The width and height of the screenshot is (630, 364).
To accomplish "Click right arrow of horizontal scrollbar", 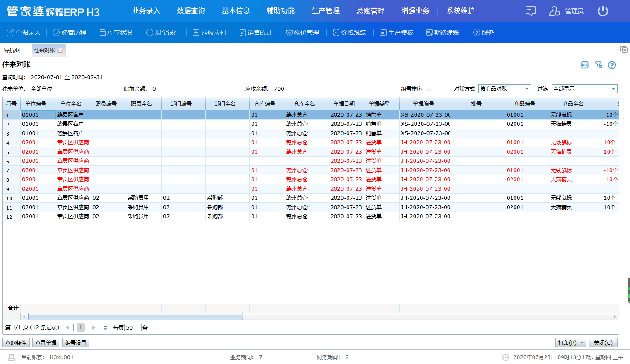I will (x=615, y=316).
